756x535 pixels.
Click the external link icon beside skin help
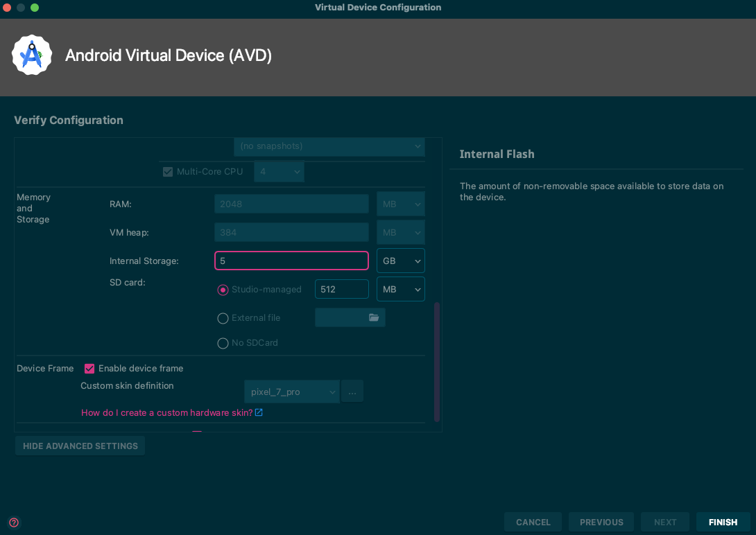click(x=259, y=413)
